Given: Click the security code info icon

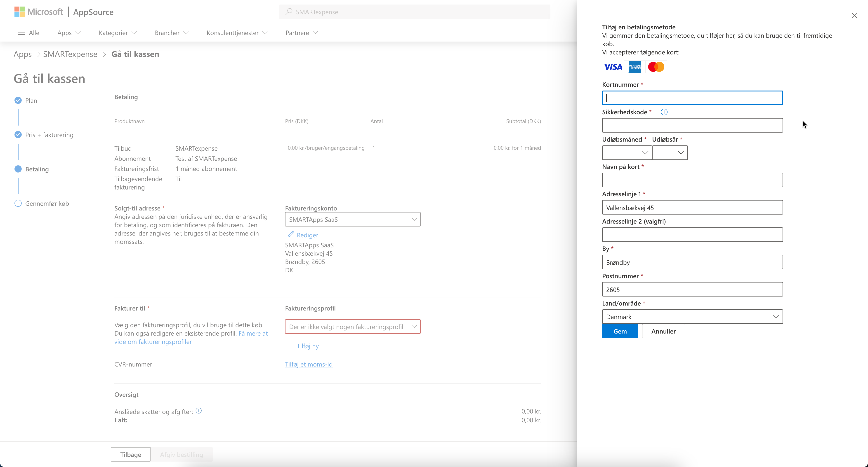Looking at the screenshot, I should click(x=664, y=112).
